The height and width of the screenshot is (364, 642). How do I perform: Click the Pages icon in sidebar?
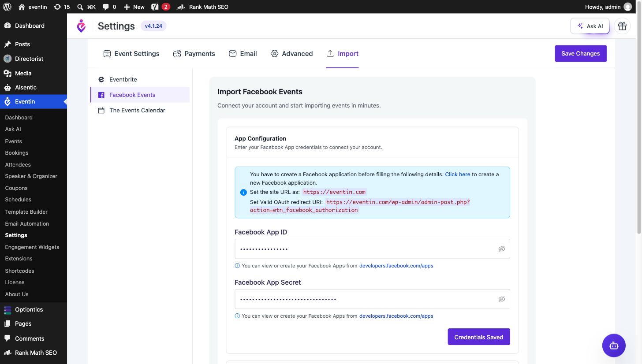(x=7, y=323)
